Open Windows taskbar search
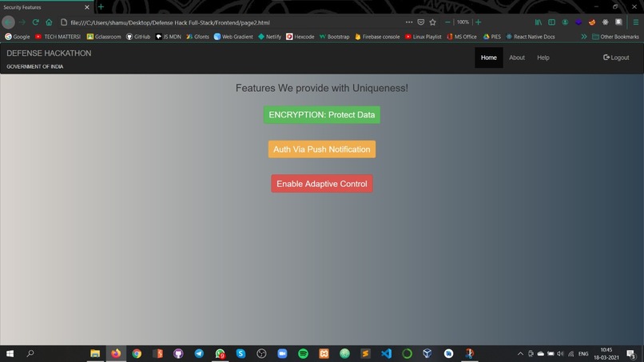This screenshot has width=644, height=362. click(30, 353)
